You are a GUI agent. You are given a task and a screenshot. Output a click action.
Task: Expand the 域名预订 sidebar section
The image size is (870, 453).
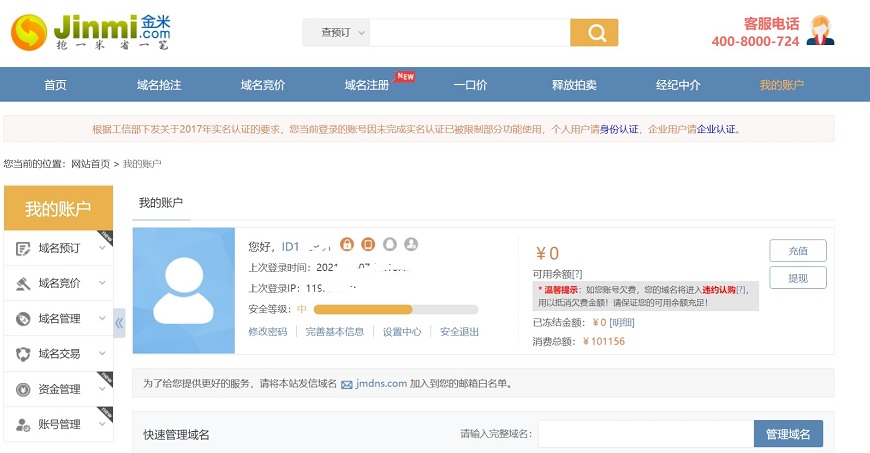click(59, 248)
